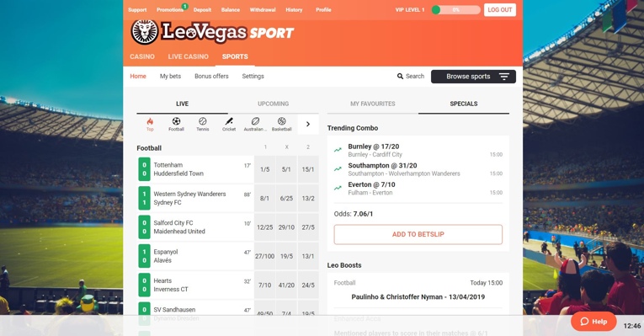Click ADD TO BETSLIP button
Viewport: 644px width, 336px height.
[418, 234]
